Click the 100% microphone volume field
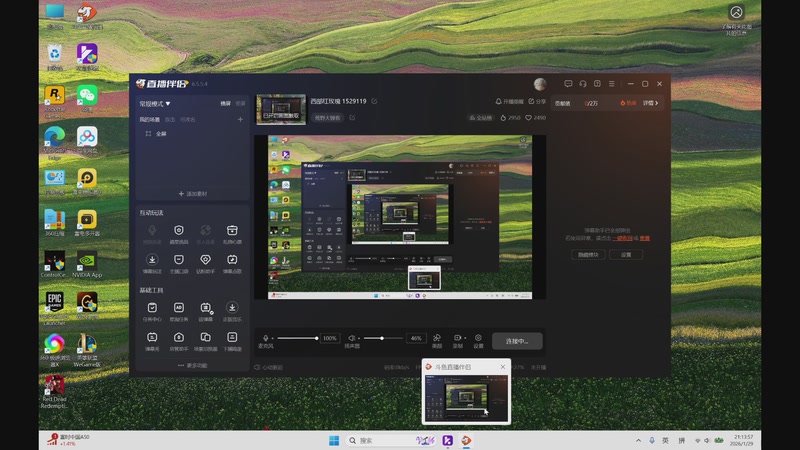800x450 pixels. point(330,338)
